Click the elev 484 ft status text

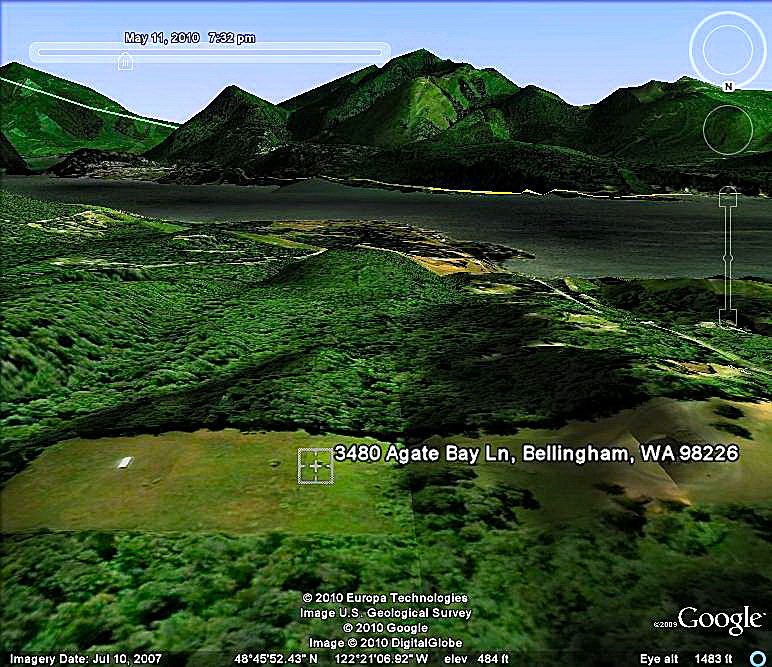click(x=469, y=658)
